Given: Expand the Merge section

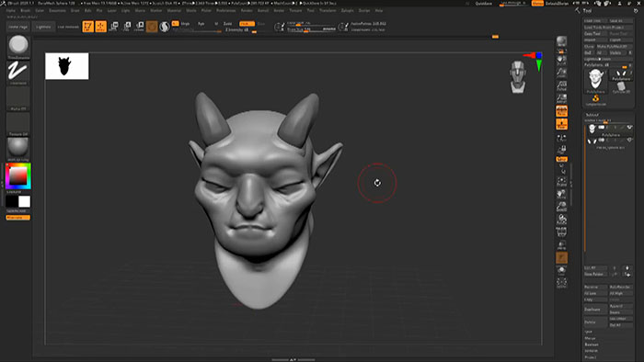Looking at the screenshot, I should pyautogui.click(x=590, y=338).
